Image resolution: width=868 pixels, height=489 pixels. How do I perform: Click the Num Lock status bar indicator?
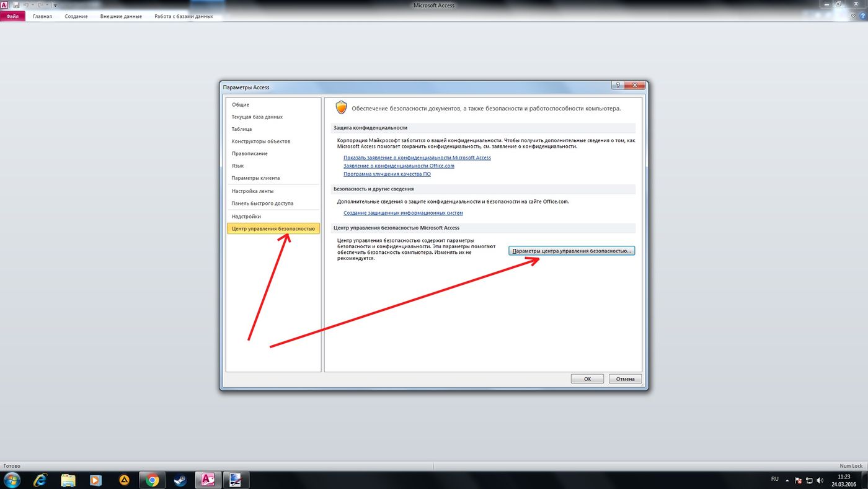851,466
